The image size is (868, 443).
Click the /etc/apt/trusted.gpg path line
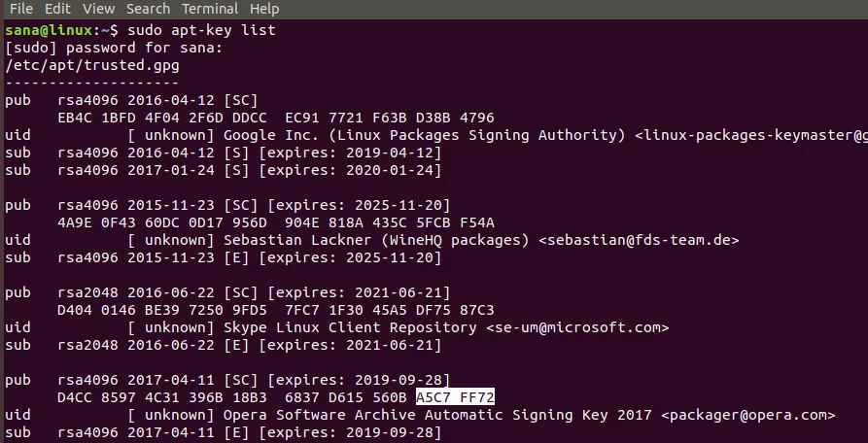[x=92, y=65]
